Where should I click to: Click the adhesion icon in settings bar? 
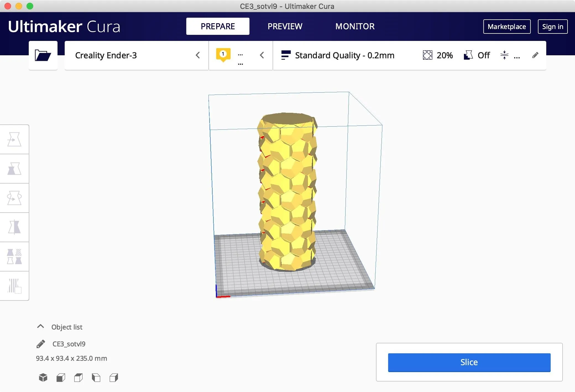pyautogui.click(x=505, y=55)
